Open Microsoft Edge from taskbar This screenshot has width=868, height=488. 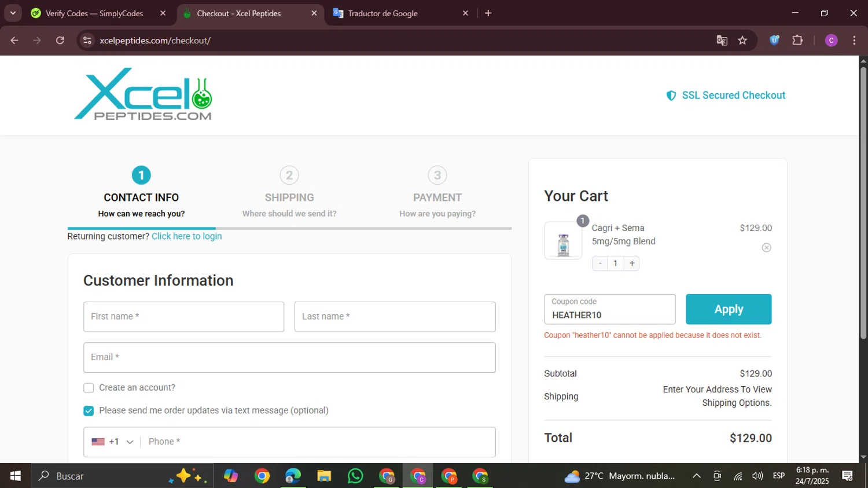click(293, 476)
